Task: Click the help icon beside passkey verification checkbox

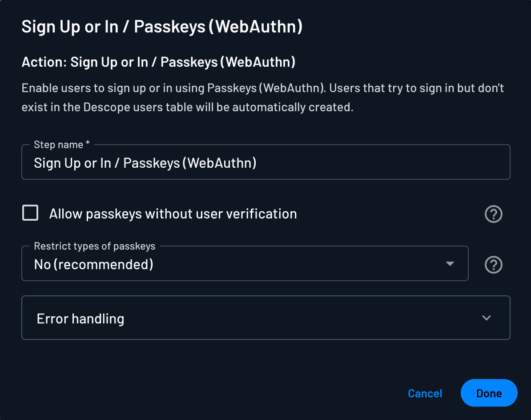Action: pyautogui.click(x=493, y=214)
